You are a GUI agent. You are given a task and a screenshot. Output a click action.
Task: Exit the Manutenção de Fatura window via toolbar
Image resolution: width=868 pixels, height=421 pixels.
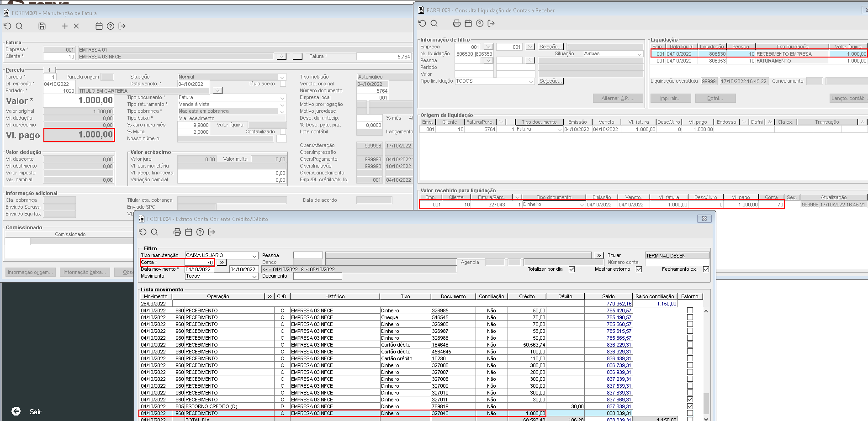coord(122,26)
